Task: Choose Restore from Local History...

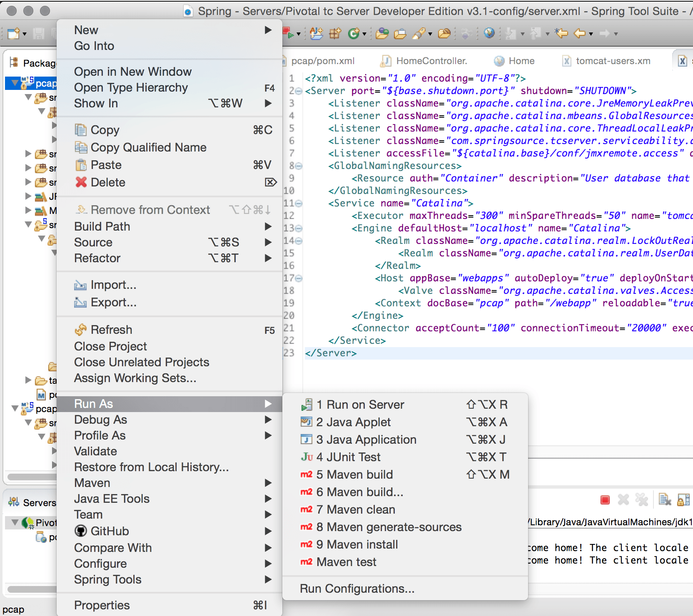Action: 170,467
